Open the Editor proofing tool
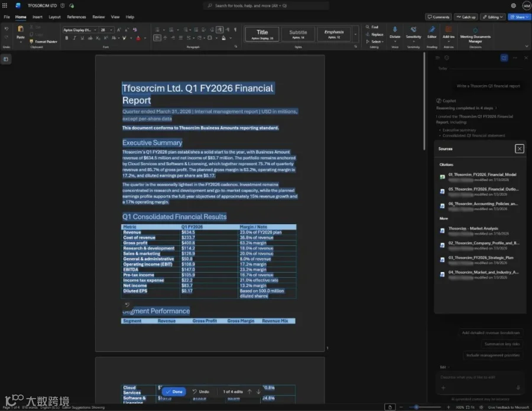Image resolution: width=532 pixels, height=411 pixels. (432, 33)
